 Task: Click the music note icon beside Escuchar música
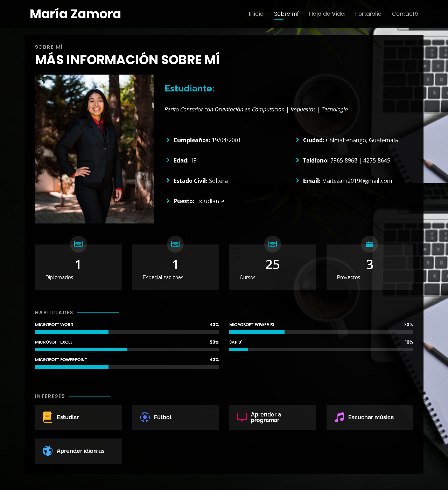pos(339,417)
